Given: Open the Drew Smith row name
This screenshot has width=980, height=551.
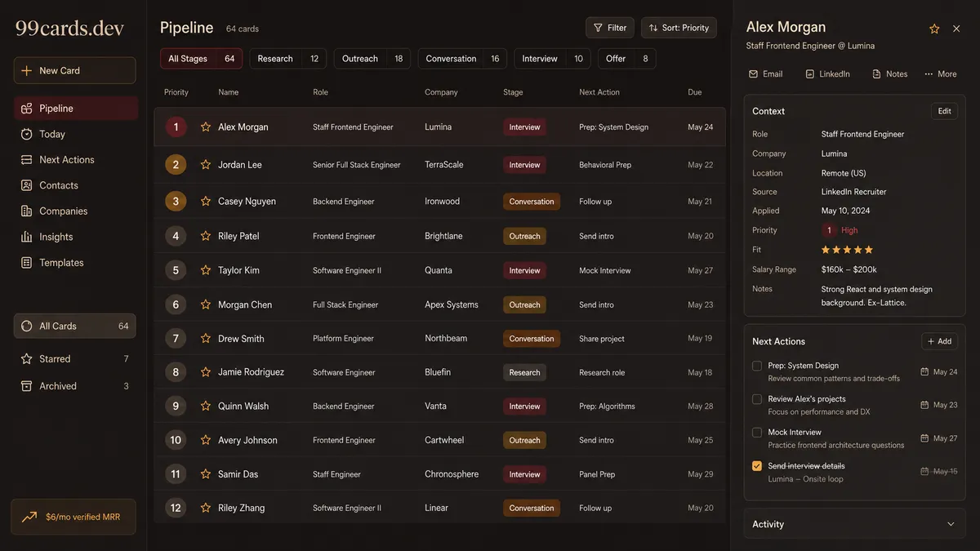Looking at the screenshot, I should 241,339.
